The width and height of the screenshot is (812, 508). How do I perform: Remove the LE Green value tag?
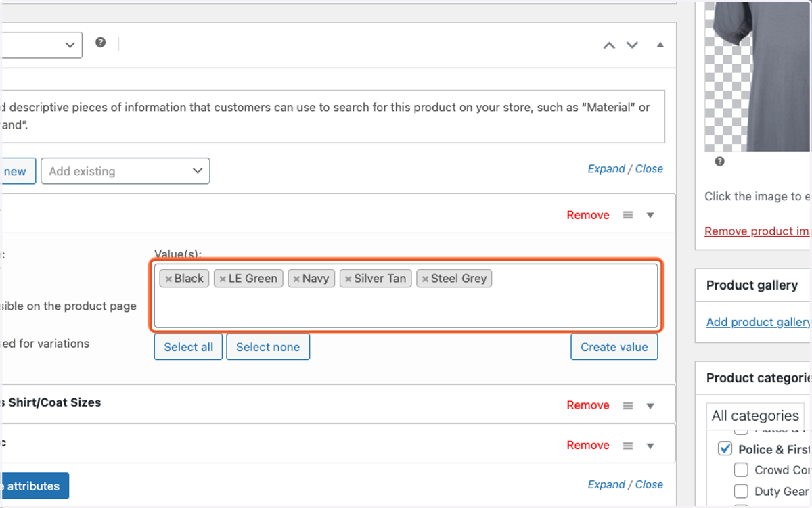coord(223,279)
